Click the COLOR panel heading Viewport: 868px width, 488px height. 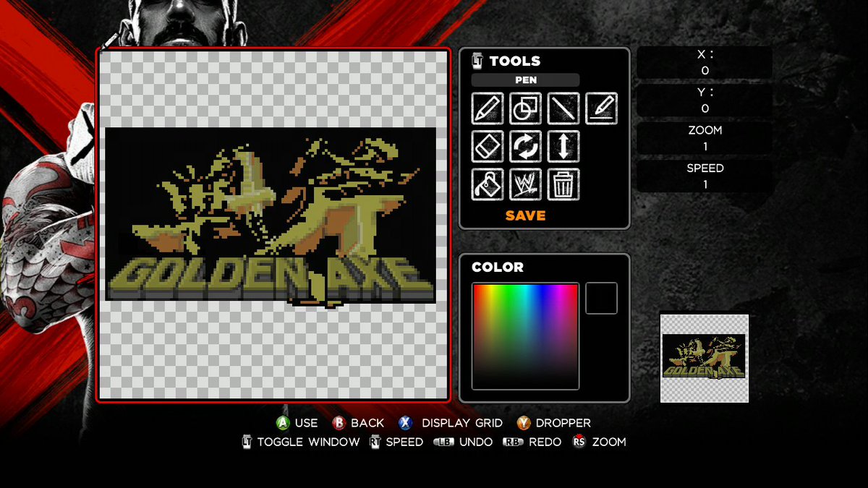[498, 267]
